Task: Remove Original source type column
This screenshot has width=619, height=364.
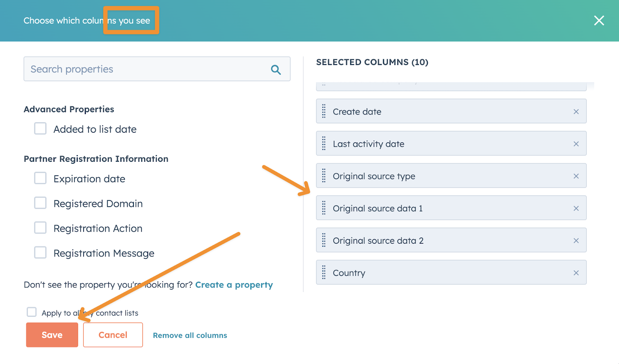Action: [x=576, y=176]
